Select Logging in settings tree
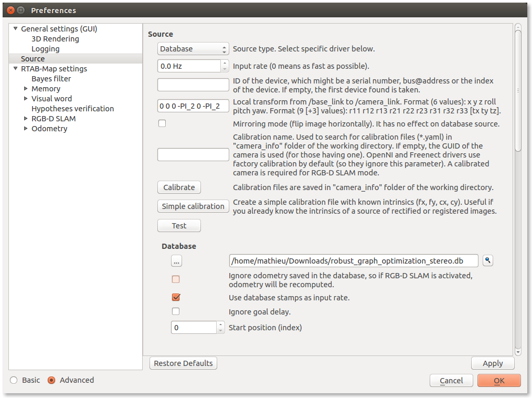Image resolution: width=532 pixels, height=398 pixels. 46,49
